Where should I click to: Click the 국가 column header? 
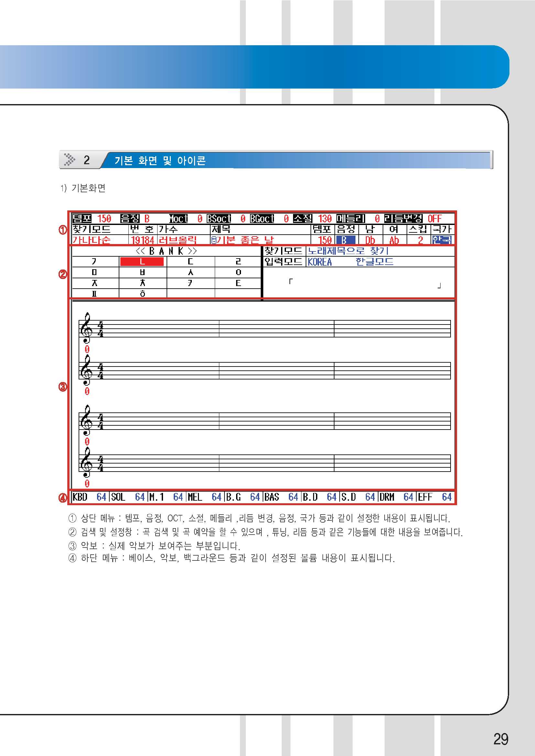442,229
